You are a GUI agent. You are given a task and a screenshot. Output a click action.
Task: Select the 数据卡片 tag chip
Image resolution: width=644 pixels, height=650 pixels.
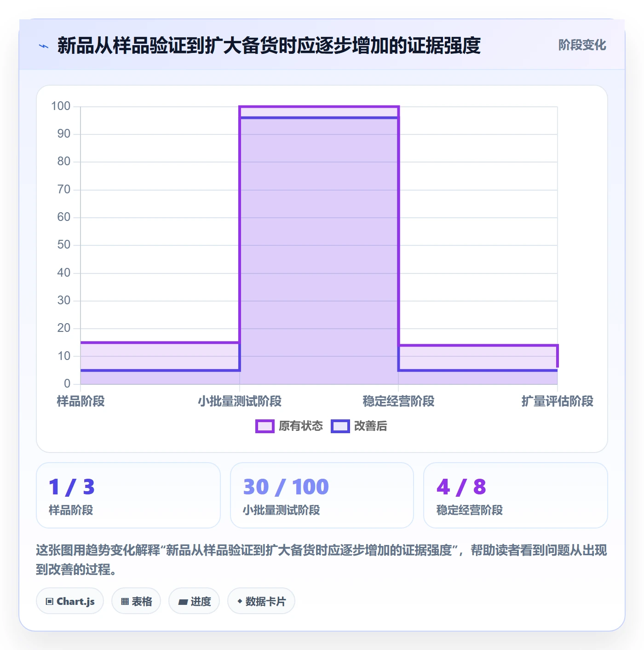coord(261,601)
